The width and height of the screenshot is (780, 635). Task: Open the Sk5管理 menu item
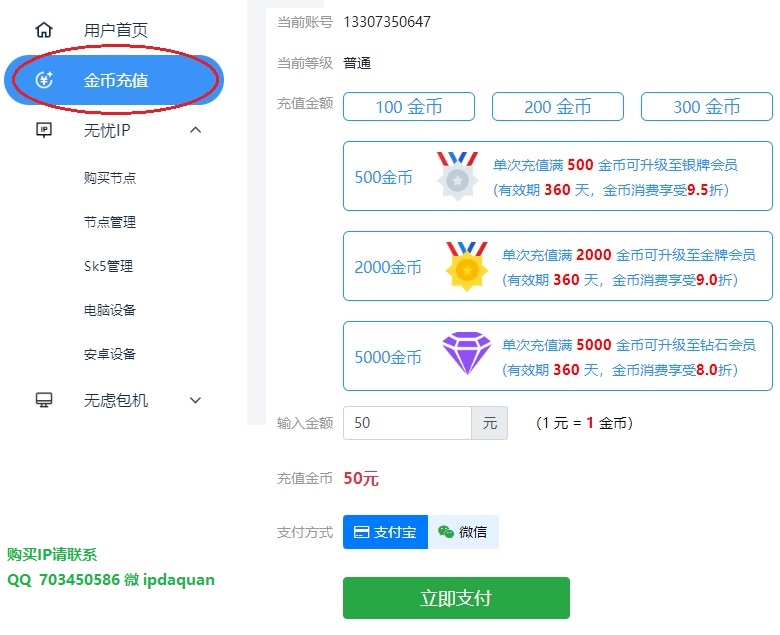click(x=108, y=267)
